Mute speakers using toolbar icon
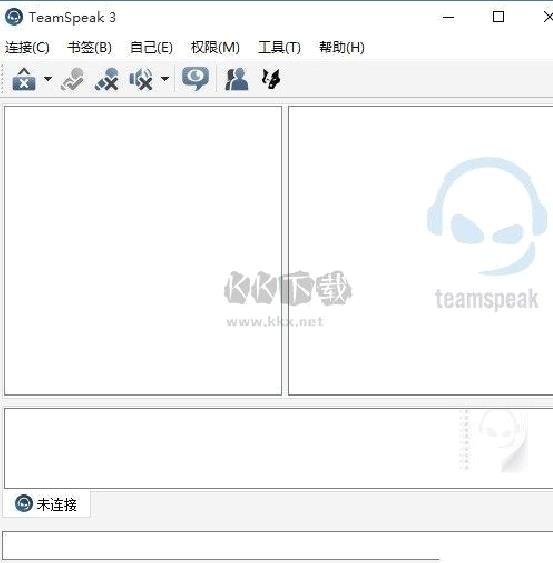The width and height of the screenshot is (553, 563). (141, 79)
